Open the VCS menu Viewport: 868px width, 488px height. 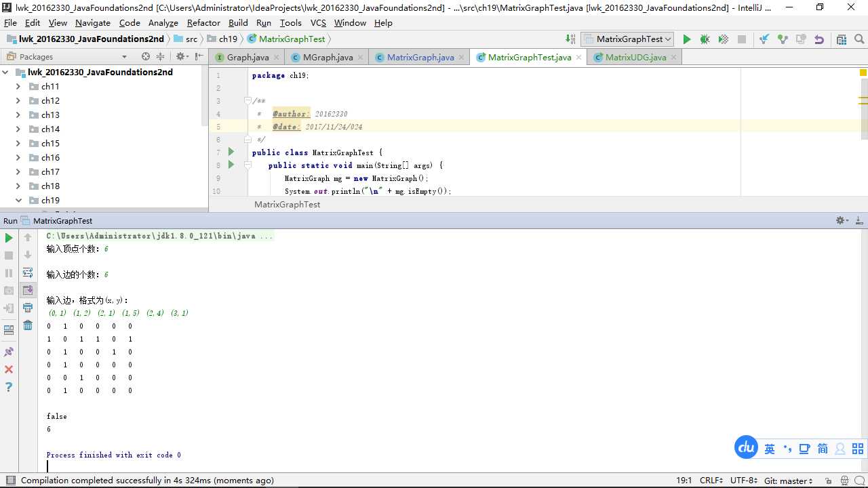(318, 23)
